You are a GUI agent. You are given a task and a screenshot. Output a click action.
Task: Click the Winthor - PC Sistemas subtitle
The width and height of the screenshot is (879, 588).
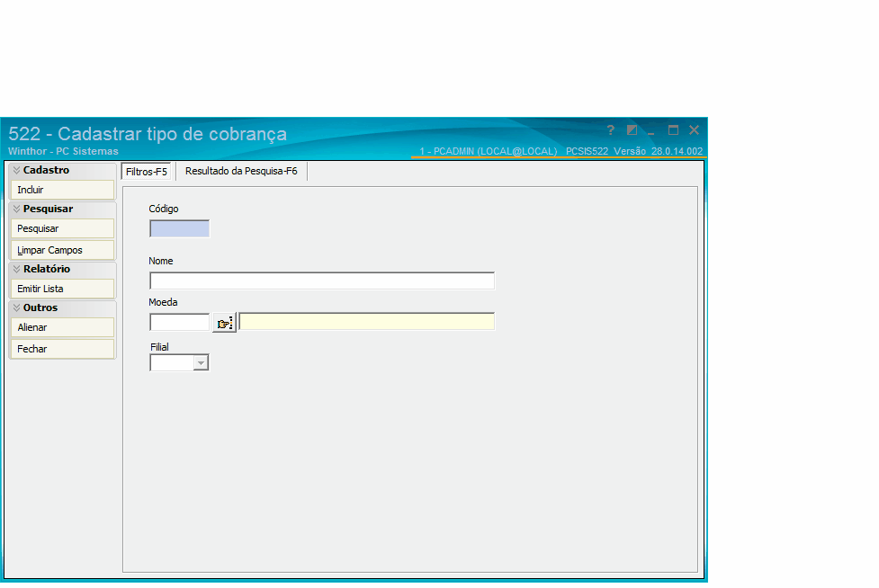63,151
